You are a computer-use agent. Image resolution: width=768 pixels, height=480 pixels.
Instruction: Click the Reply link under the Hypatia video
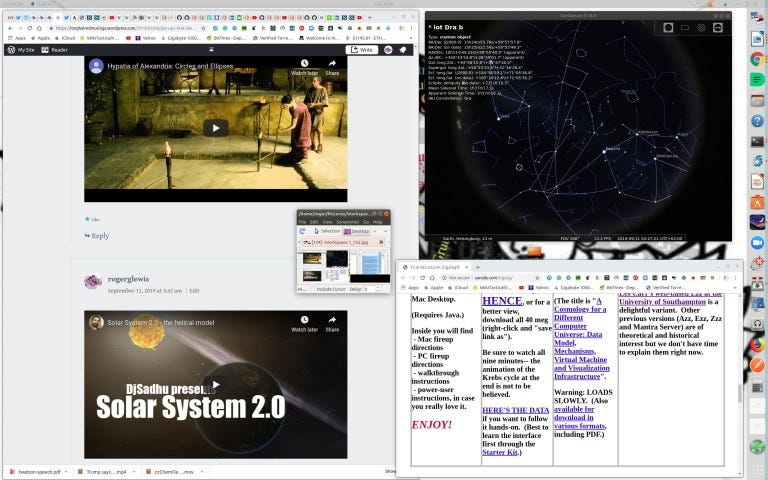(97, 236)
